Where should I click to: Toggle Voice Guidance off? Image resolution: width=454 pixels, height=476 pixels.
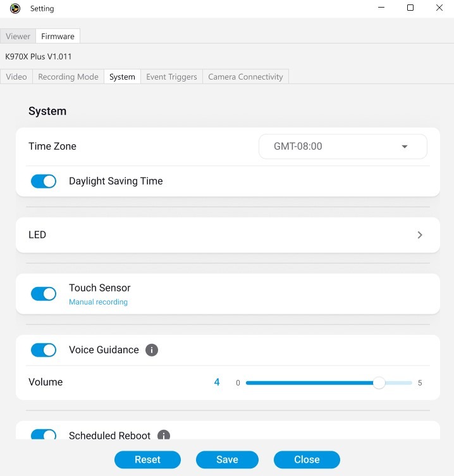click(x=44, y=350)
